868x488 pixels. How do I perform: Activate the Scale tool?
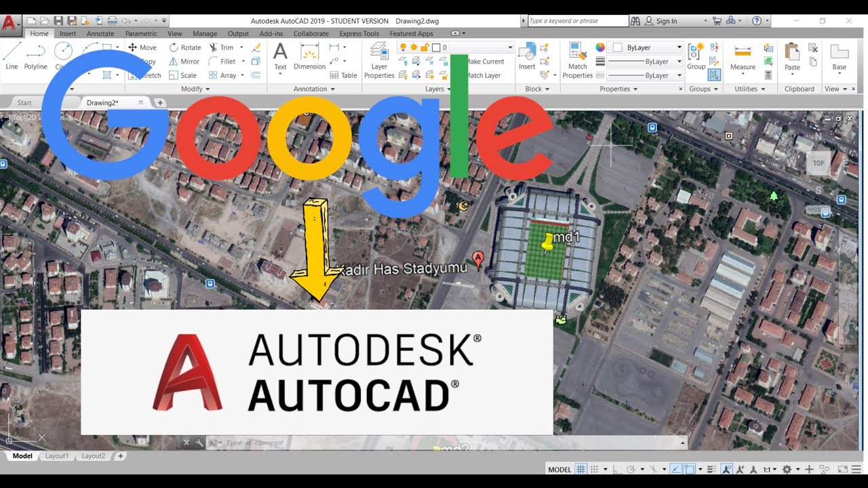[x=183, y=75]
